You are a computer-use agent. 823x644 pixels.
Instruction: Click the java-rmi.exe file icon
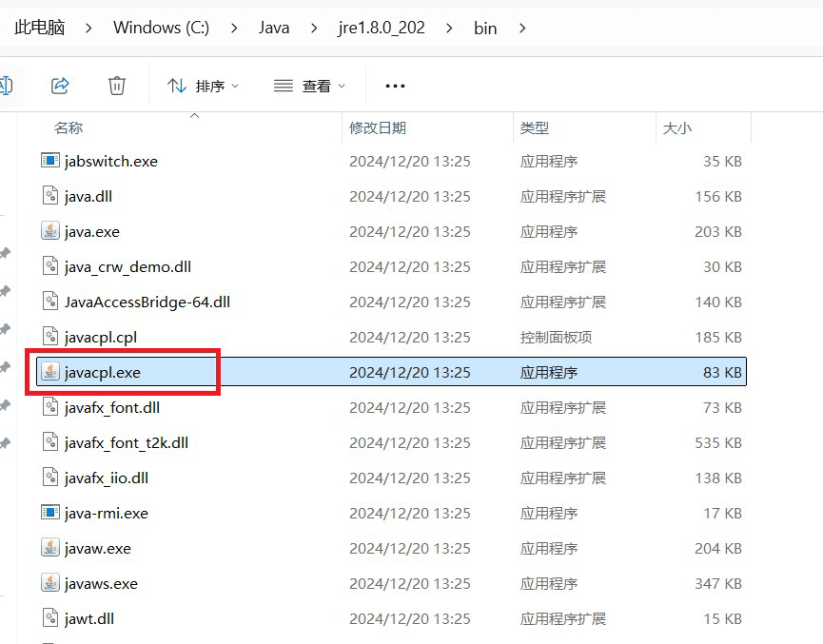(49, 512)
